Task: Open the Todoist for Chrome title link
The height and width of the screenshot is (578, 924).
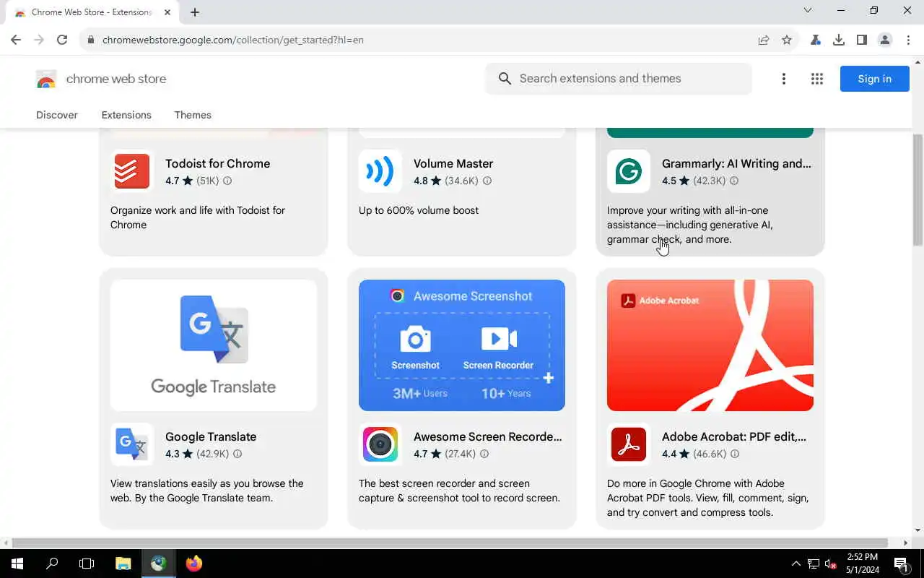Action: tap(217, 163)
